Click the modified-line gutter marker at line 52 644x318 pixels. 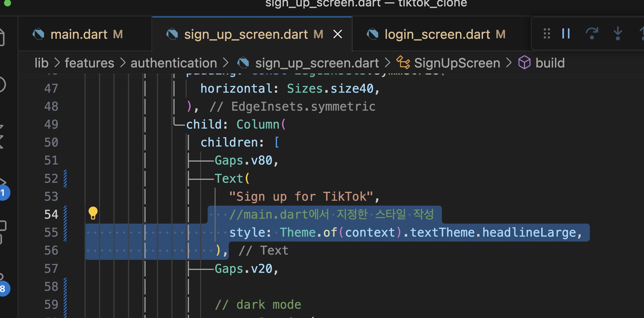[x=65, y=178]
